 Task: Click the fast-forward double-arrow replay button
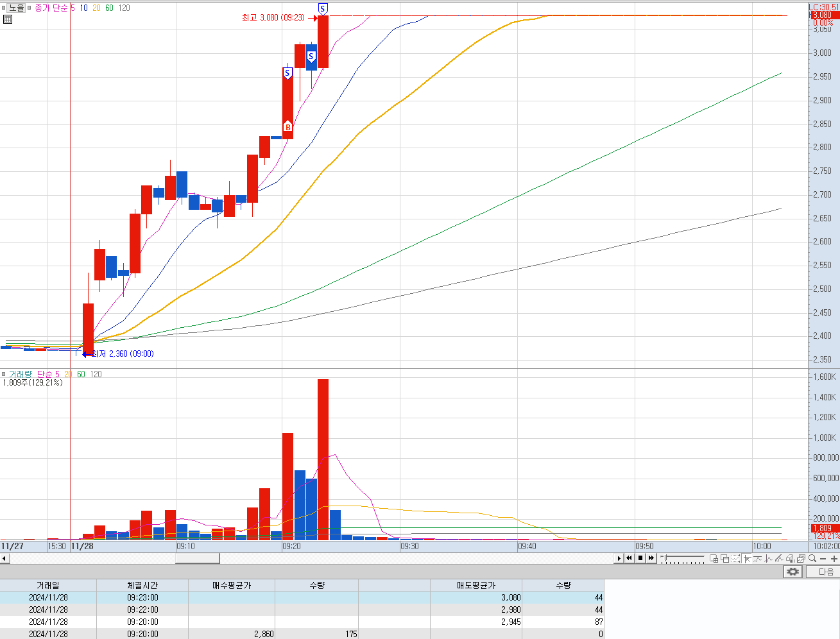[x=651, y=558]
